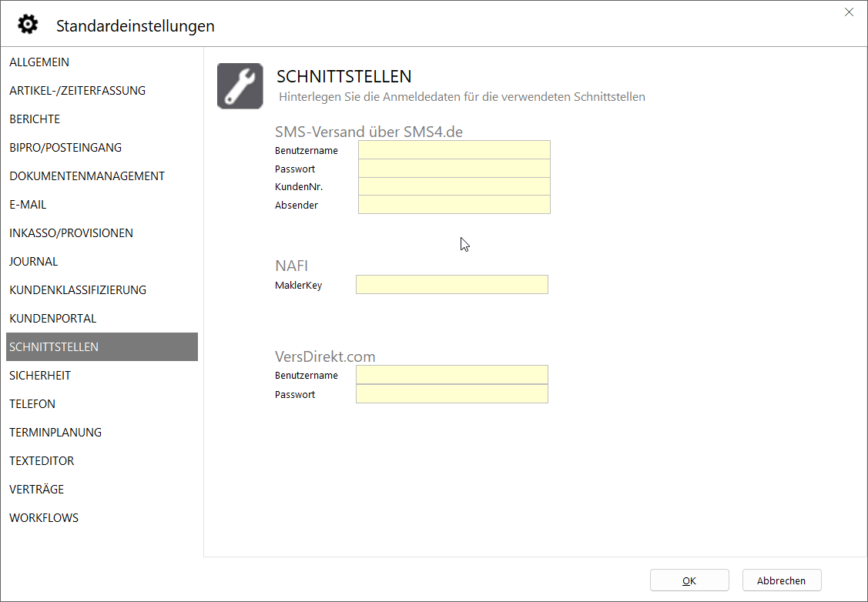Click the SMS4.de KundenNr. input field

454,187
